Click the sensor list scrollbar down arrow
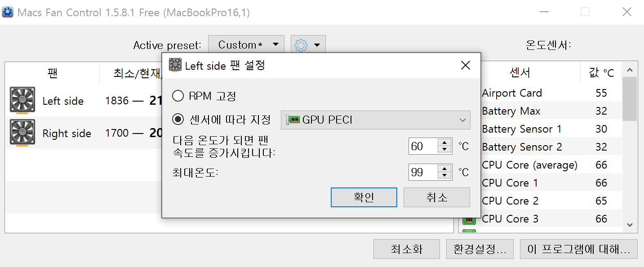Screen dimensions: 644x267 tap(630, 225)
